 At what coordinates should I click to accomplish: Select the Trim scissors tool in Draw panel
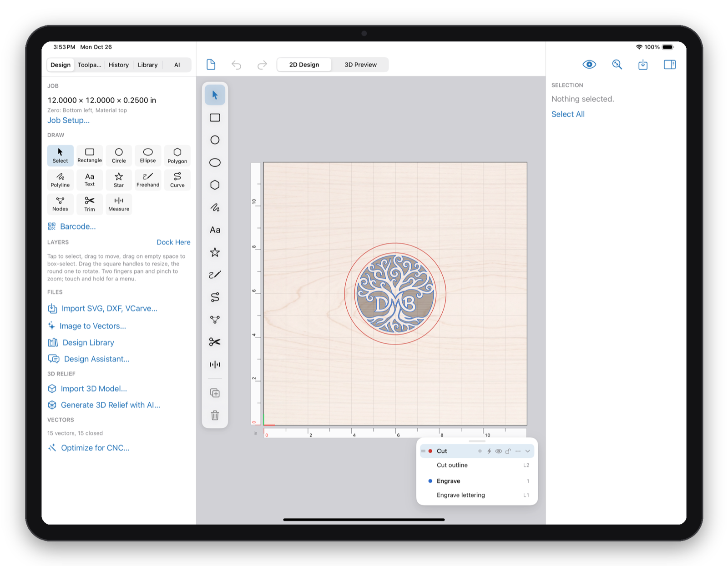(90, 204)
